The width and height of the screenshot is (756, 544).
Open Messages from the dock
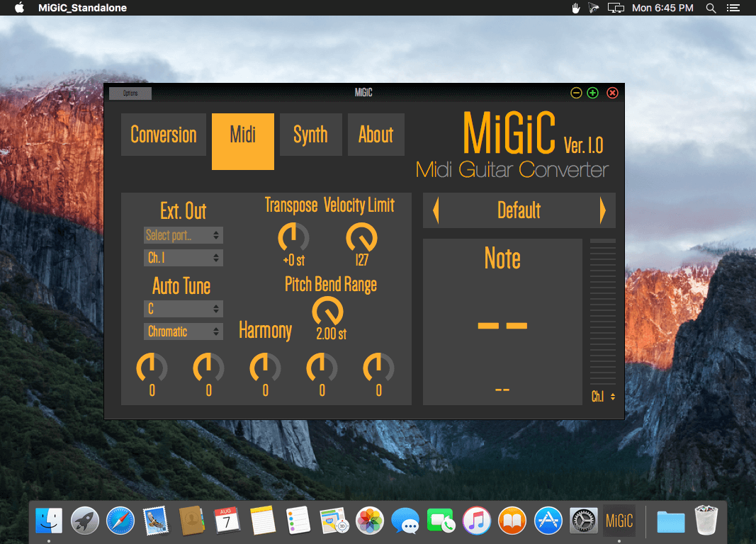pos(405,521)
